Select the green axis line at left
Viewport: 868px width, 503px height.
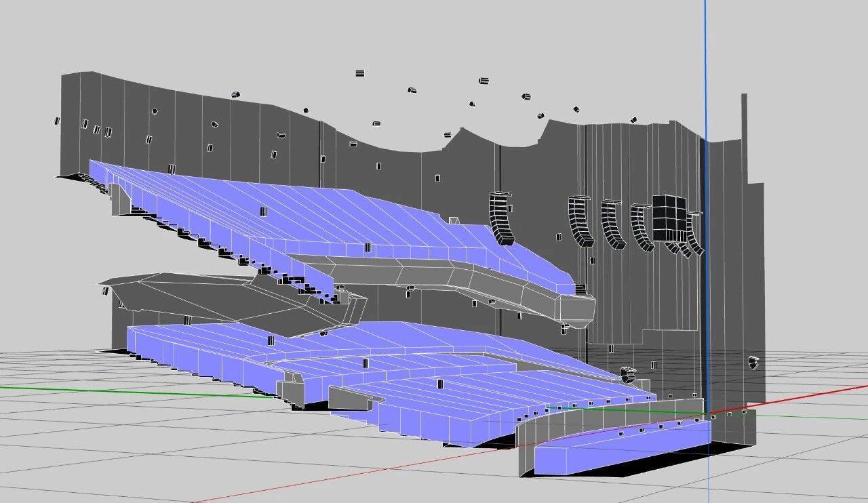pos(102,390)
